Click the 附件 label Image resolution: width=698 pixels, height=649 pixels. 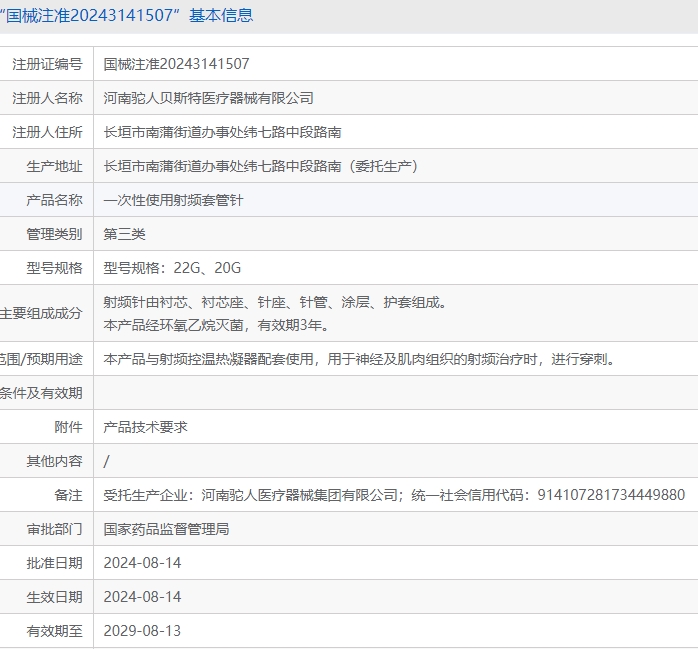click(x=69, y=427)
